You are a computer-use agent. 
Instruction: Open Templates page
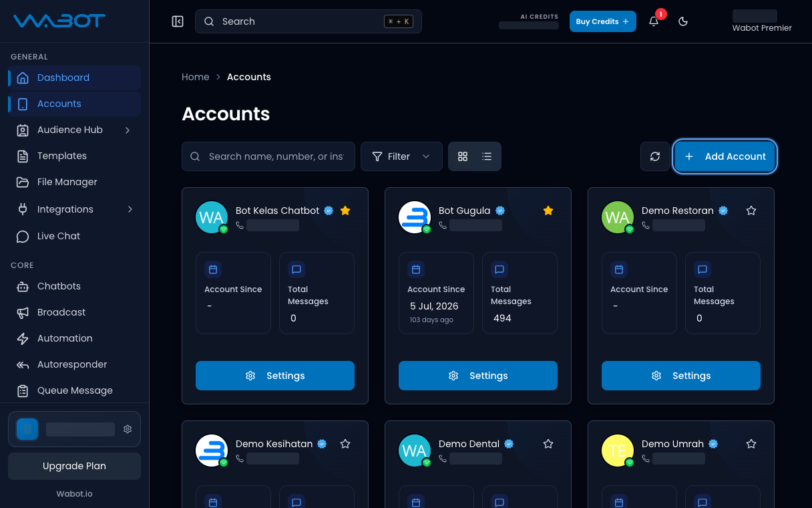coord(74,156)
